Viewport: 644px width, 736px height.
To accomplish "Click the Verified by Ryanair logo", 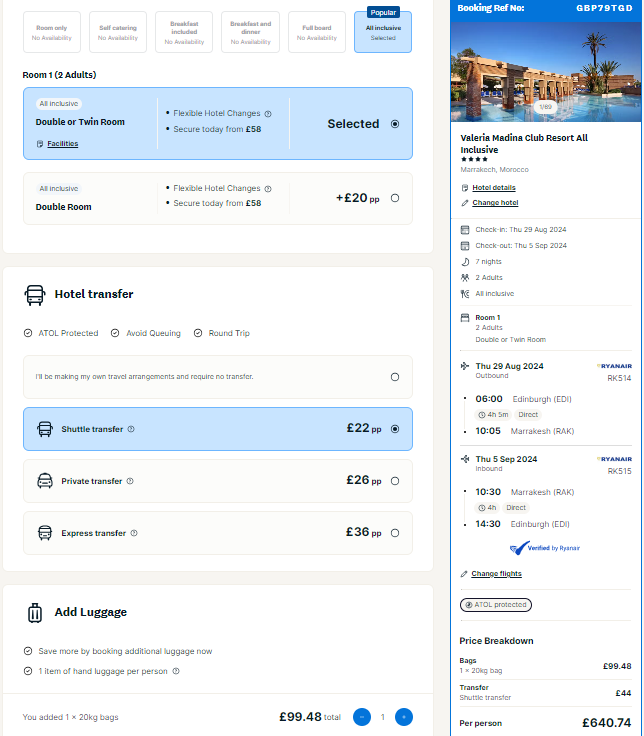I will [x=545, y=548].
